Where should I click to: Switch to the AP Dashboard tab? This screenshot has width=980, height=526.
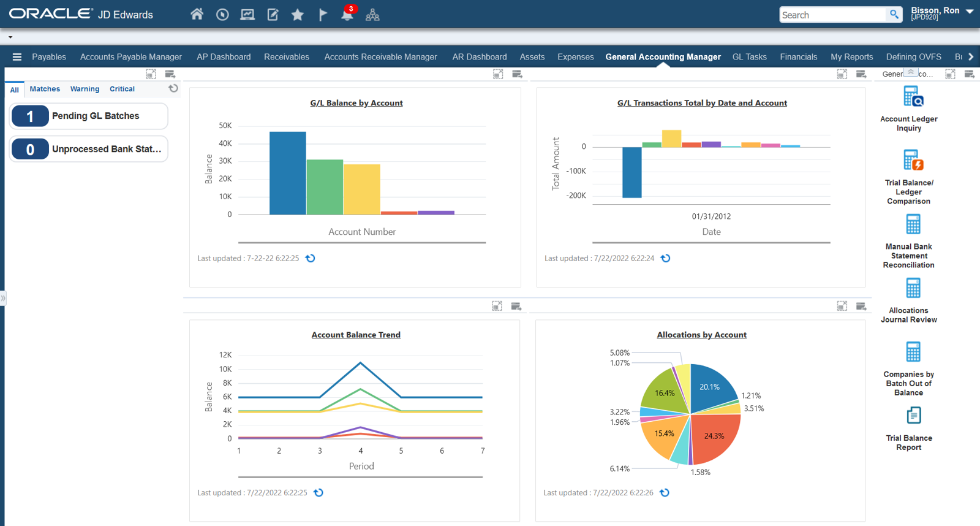click(x=224, y=57)
